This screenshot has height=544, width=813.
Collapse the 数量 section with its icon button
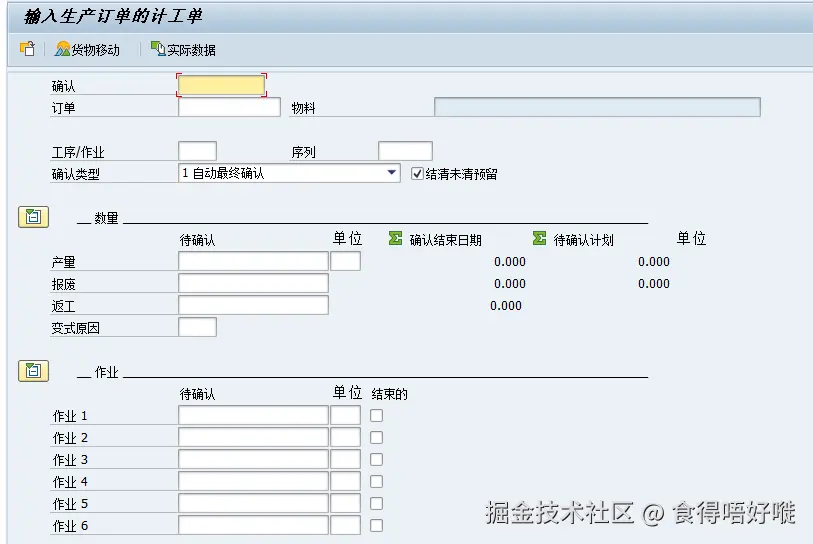34,217
